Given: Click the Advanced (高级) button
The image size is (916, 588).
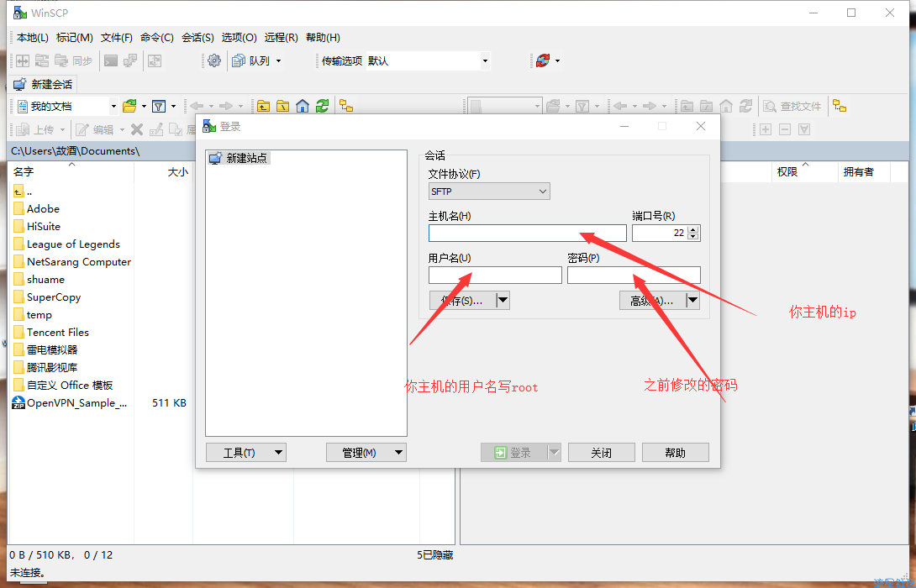Looking at the screenshot, I should coord(652,301).
